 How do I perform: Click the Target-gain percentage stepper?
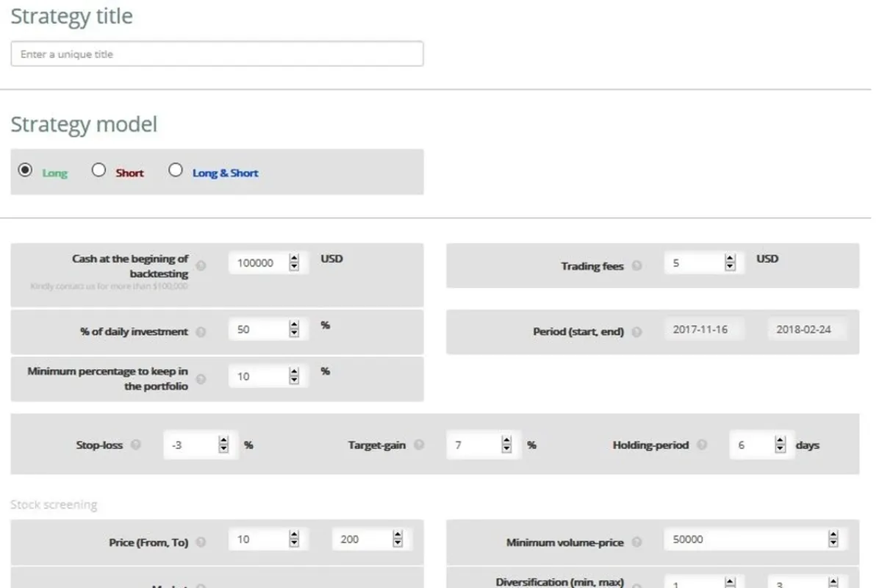coord(506,445)
